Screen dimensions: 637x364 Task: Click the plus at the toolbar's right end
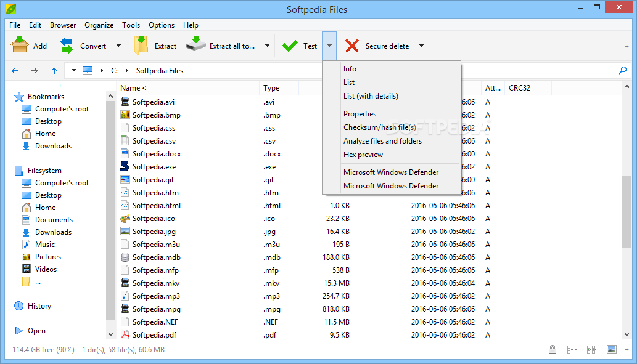tap(627, 47)
